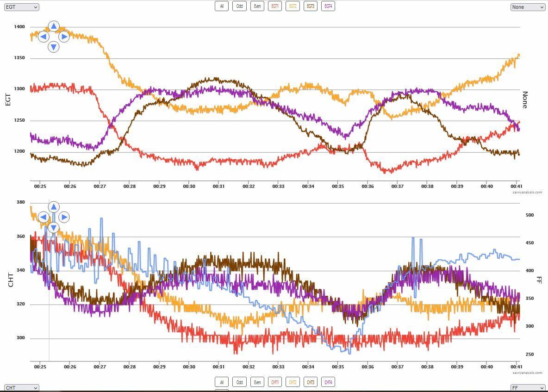548x392 pixels.
Task: Click the 250 fuel flow axis value
Action: [x=530, y=354]
